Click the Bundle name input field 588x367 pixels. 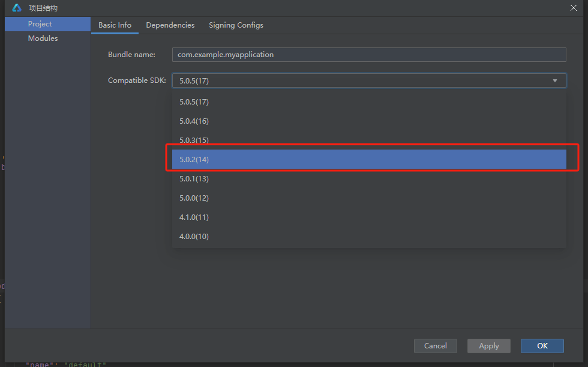click(x=369, y=54)
